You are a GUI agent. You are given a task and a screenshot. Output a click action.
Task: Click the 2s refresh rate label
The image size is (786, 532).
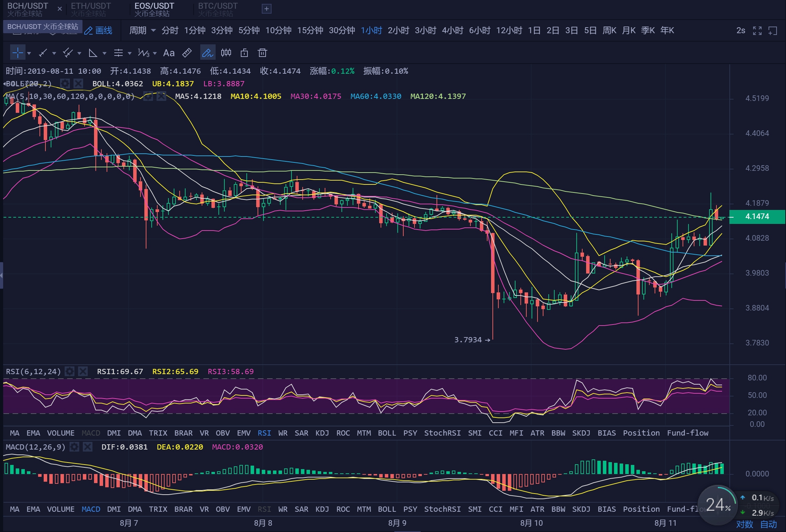pos(741,31)
